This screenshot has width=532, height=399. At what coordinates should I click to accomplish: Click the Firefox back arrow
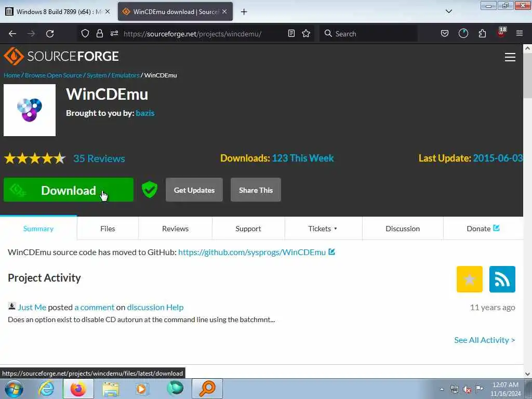pos(12,34)
